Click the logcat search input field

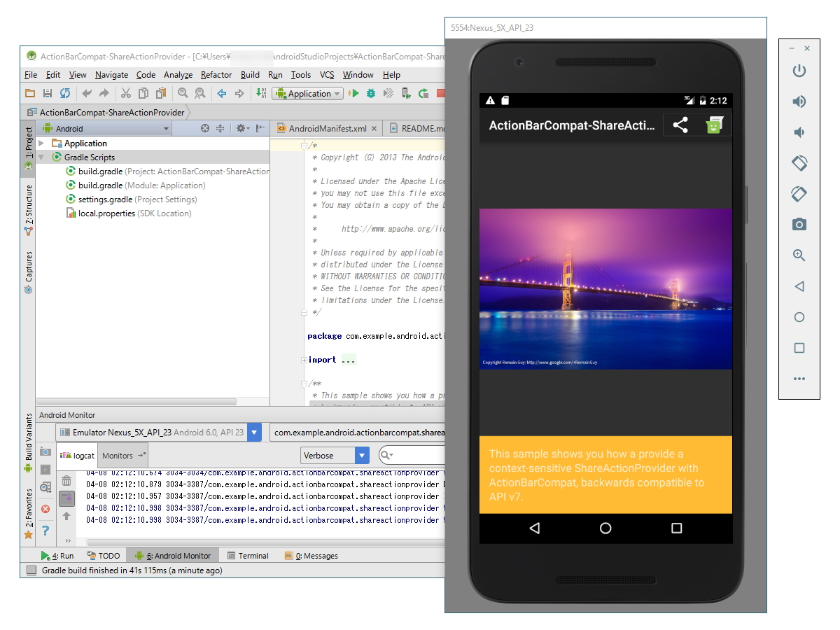point(412,455)
